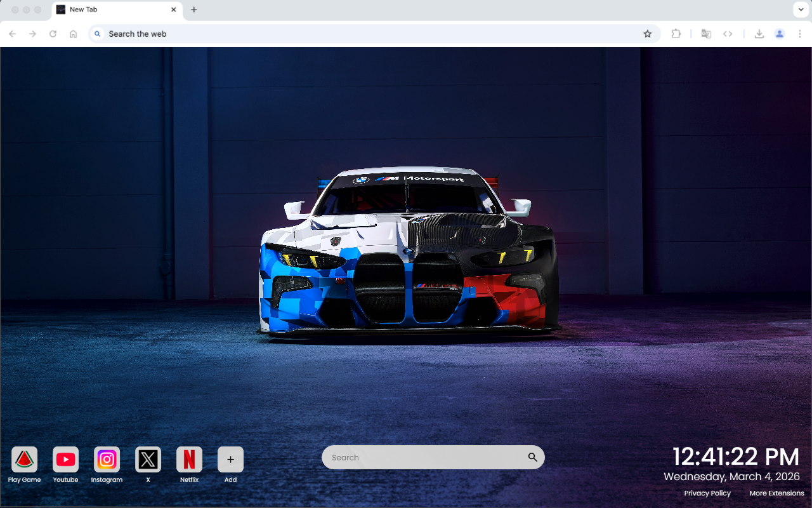Open the X shortcut icon
Image resolution: width=812 pixels, height=508 pixels.
coord(148,460)
